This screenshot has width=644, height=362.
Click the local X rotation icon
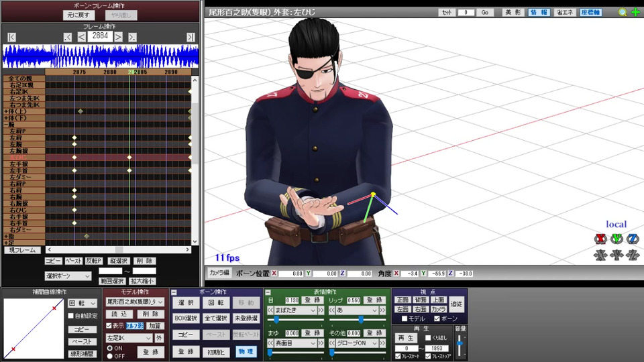(x=600, y=239)
